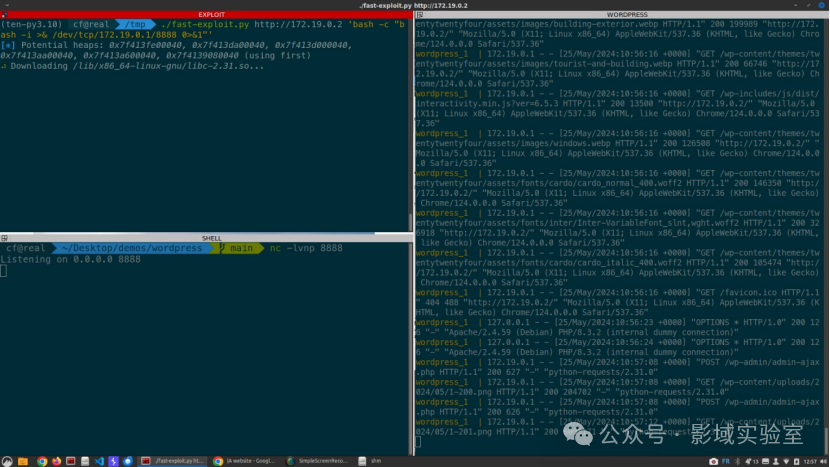Viewport: 830px width, 467px height.
Task: Launch Visual Studio Code from the taskbar
Action: pos(99,461)
